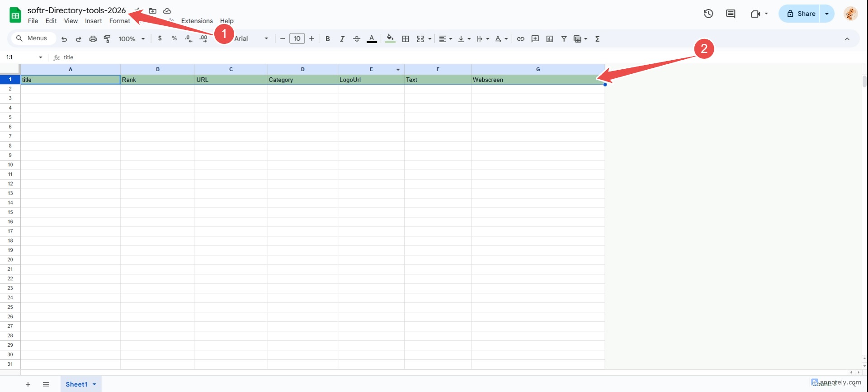Image resolution: width=868 pixels, height=392 pixels.
Task: Open the Extensions menu
Action: coord(197,21)
